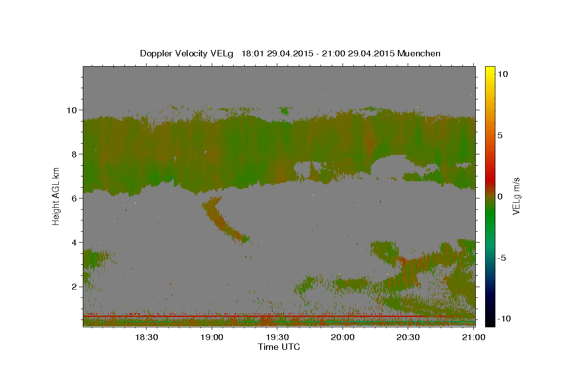Click the red horizontal line near ground level
Screen dimensions: 588x392
[279, 317]
